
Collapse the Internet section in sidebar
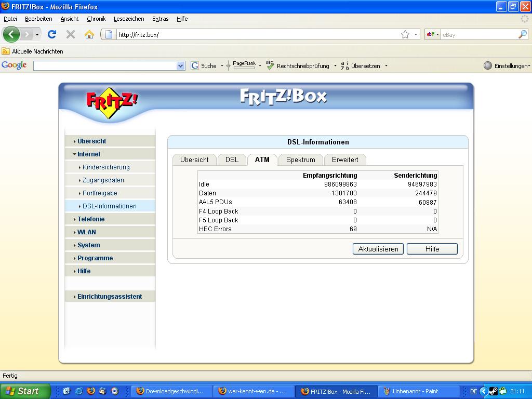coord(110,154)
